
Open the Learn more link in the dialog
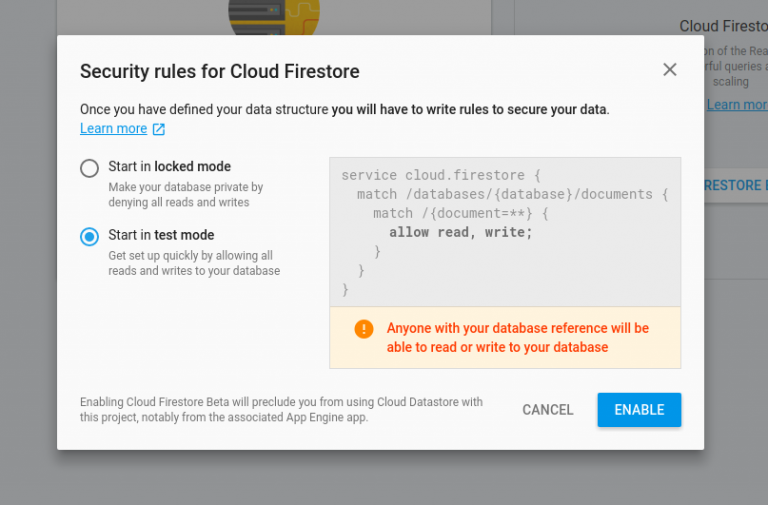(x=113, y=129)
